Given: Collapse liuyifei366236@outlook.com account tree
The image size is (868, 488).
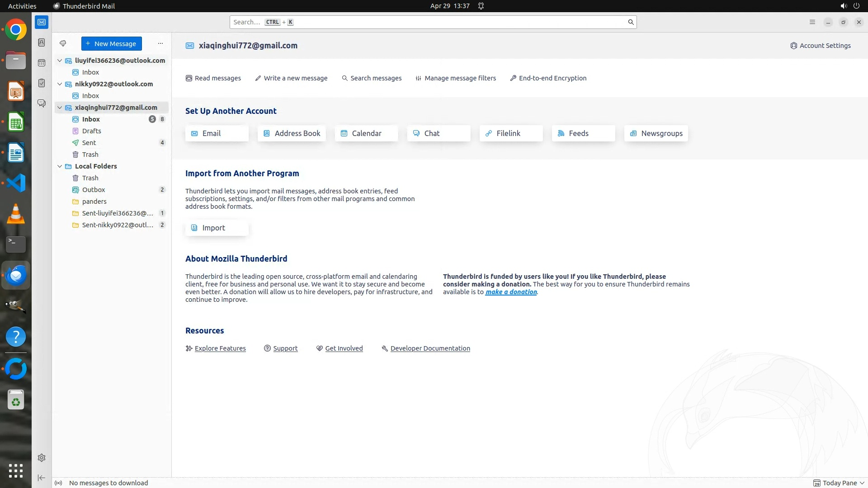Looking at the screenshot, I should (x=60, y=61).
